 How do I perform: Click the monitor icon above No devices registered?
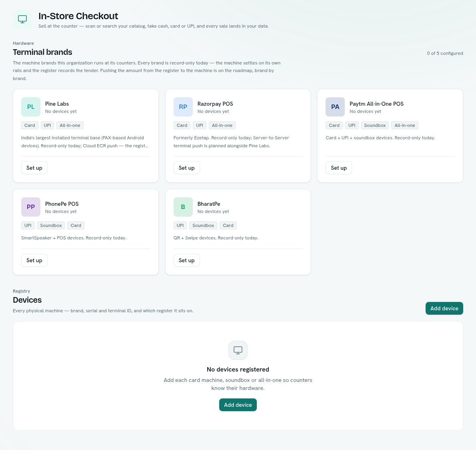[238, 350]
